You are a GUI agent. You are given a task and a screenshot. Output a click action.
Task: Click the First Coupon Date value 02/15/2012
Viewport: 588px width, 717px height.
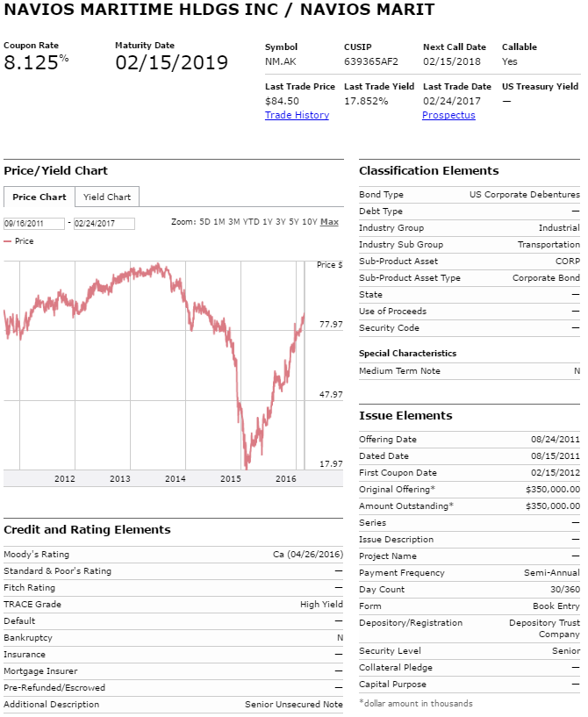coord(555,473)
